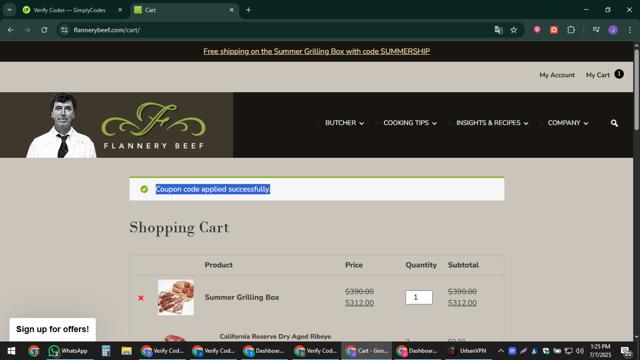
Task: Open UrbanVPN from the taskbar
Action: (x=468, y=351)
